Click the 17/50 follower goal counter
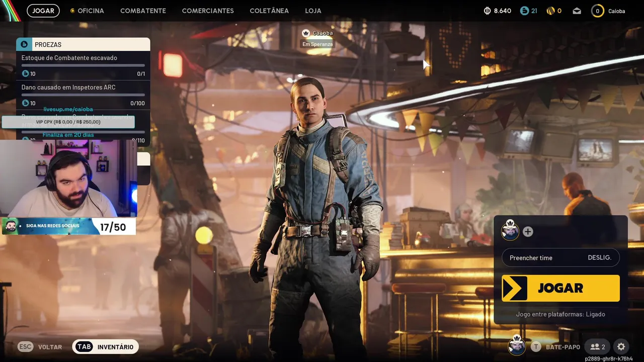Screen dimensions: 644x362 click(113, 227)
